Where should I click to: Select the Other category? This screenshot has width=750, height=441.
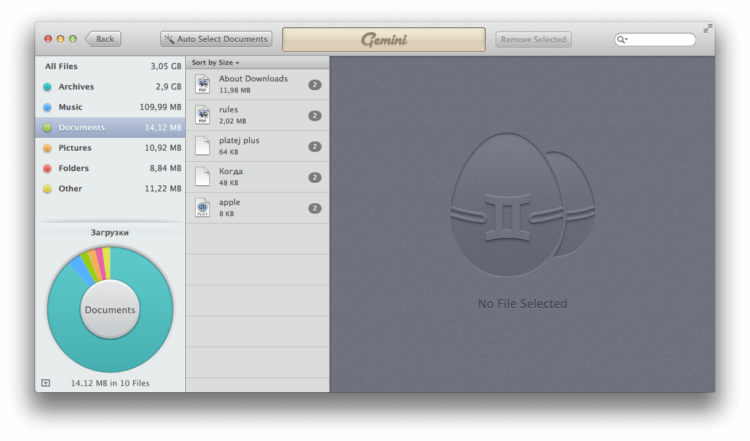(x=110, y=188)
